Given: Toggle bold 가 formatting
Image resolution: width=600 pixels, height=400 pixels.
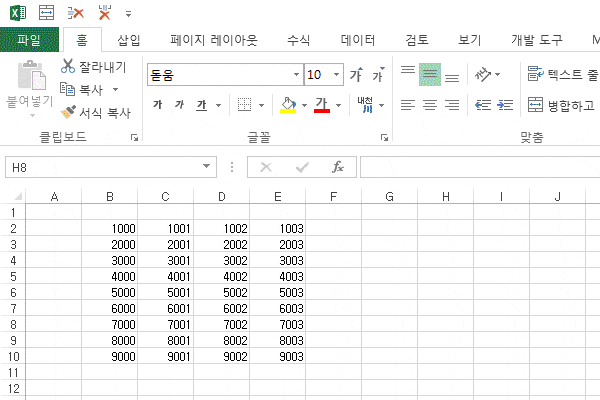Looking at the screenshot, I should 158,105.
